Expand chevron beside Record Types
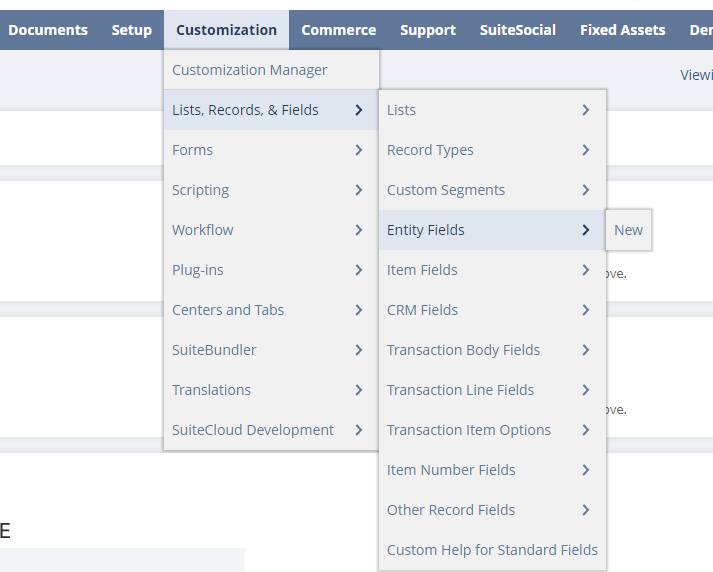Screen dimensions: 713x572 [586, 150]
